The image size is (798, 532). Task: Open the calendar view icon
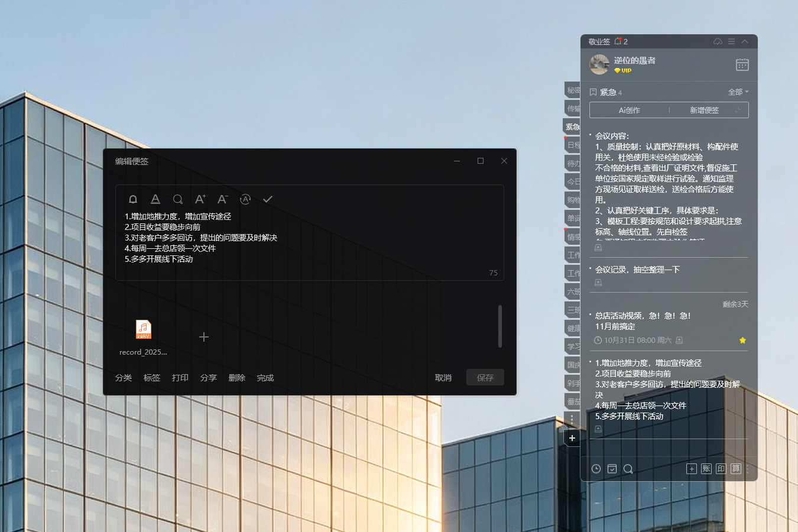(742, 64)
